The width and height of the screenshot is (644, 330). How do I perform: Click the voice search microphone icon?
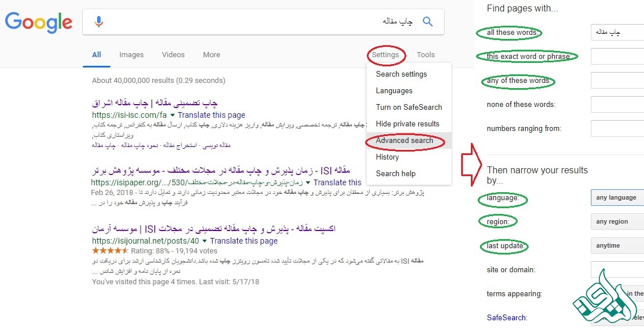[98, 21]
